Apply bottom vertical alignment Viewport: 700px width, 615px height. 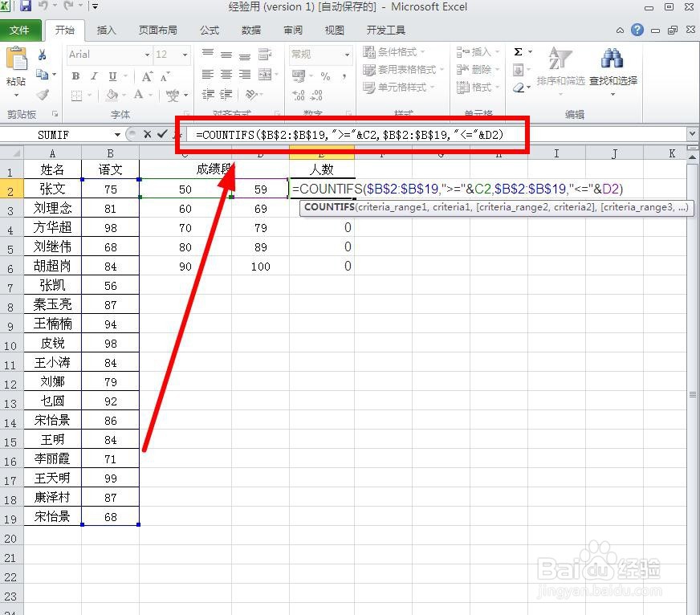point(245,55)
